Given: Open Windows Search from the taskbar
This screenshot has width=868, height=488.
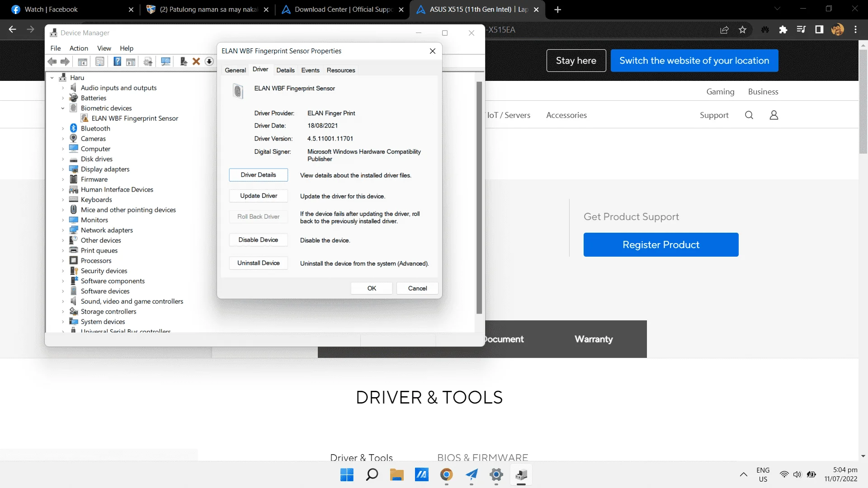Looking at the screenshot, I should tap(372, 475).
